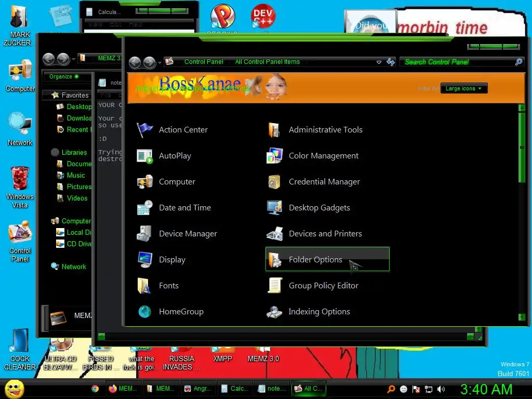Image resolution: width=532 pixels, height=399 pixels.
Task: Open Indexing Options icon
Action: point(274,312)
